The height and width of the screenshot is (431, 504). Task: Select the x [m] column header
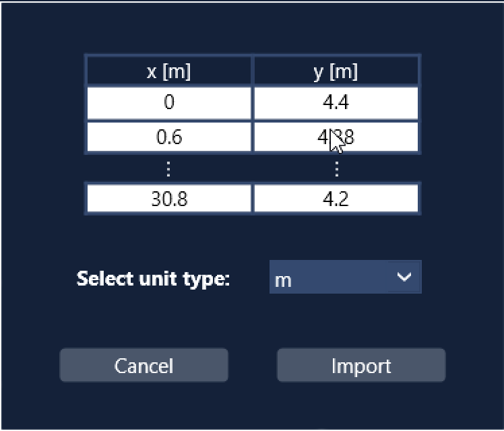click(x=169, y=71)
